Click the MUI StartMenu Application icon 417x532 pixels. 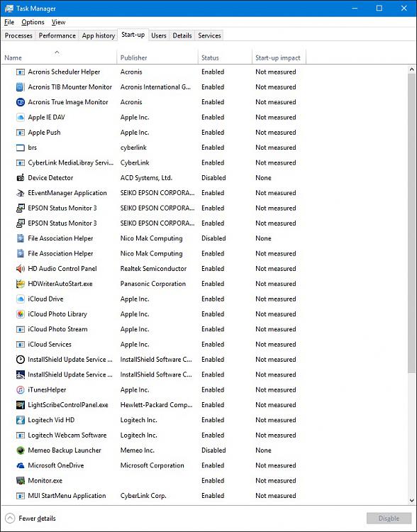[21, 496]
